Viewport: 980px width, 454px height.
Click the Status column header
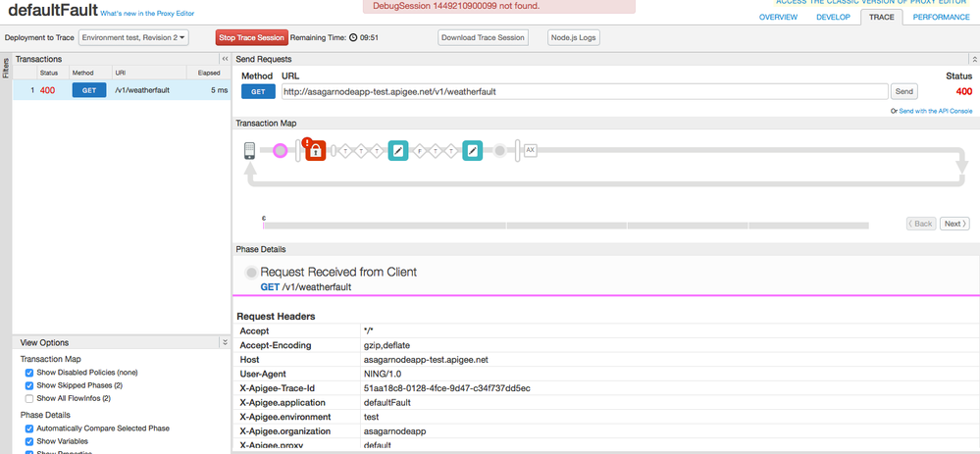(x=49, y=74)
